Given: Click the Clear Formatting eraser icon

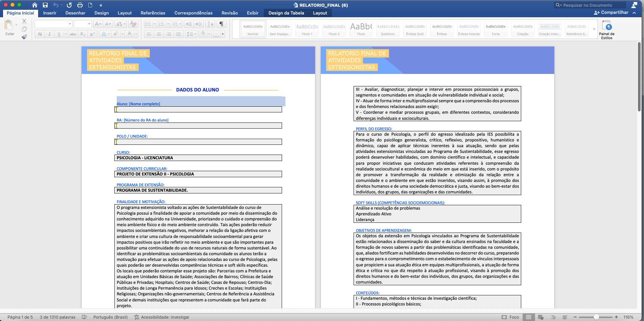Looking at the screenshot, I should [x=133, y=24].
